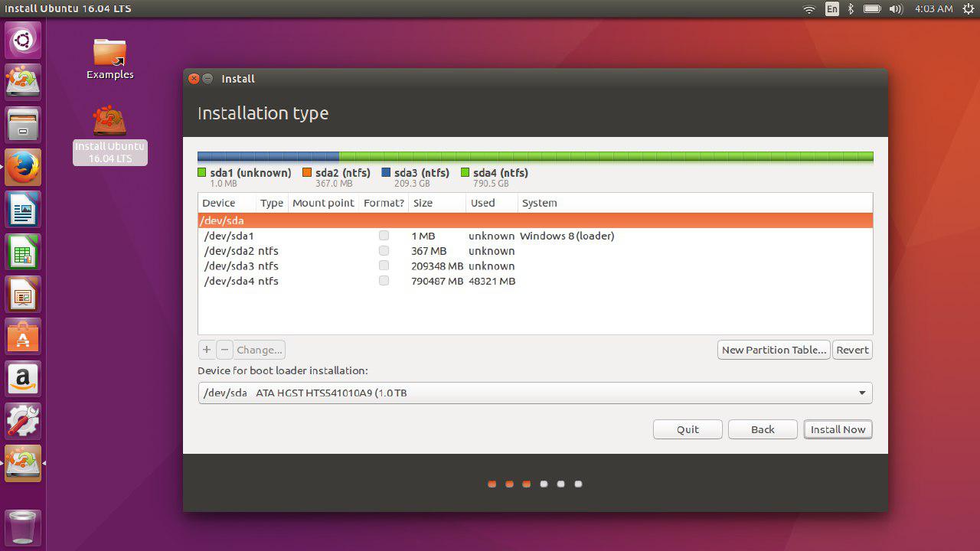Sort by Size column header

pyautogui.click(x=437, y=203)
